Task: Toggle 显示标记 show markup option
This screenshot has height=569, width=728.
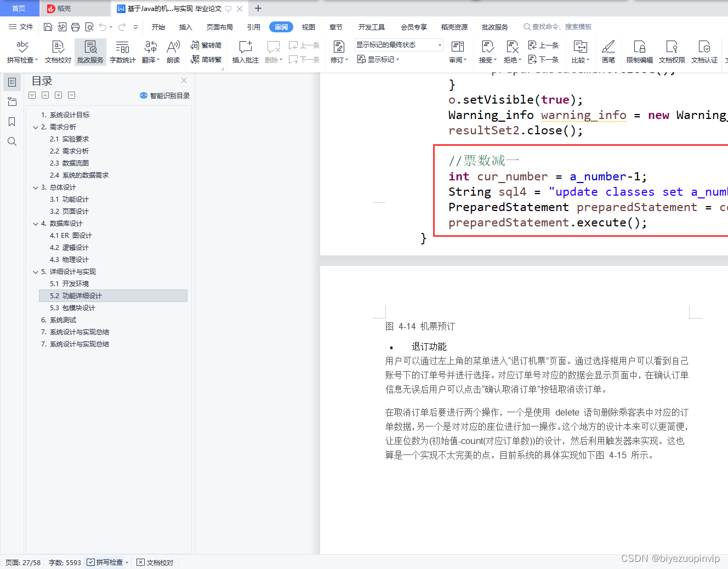Action: (377, 59)
